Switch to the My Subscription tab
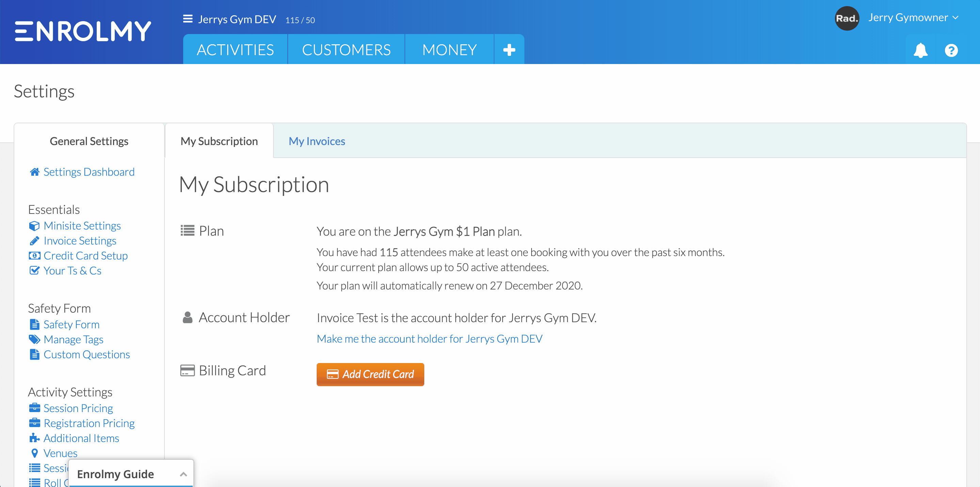The width and height of the screenshot is (980, 487). coord(219,141)
